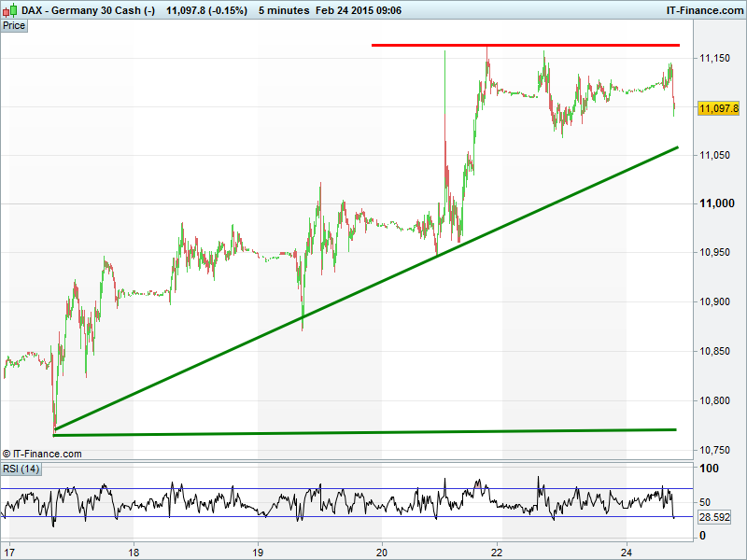The height and width of the screenshot is (560, 747).
Task: Click date marker 17 on time axis
Action: coord(10,551)
